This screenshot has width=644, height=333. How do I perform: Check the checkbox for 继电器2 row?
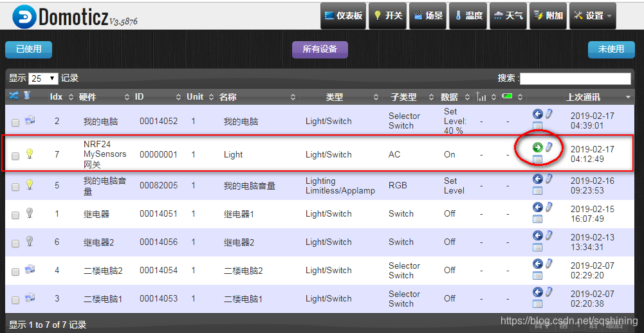15,244
